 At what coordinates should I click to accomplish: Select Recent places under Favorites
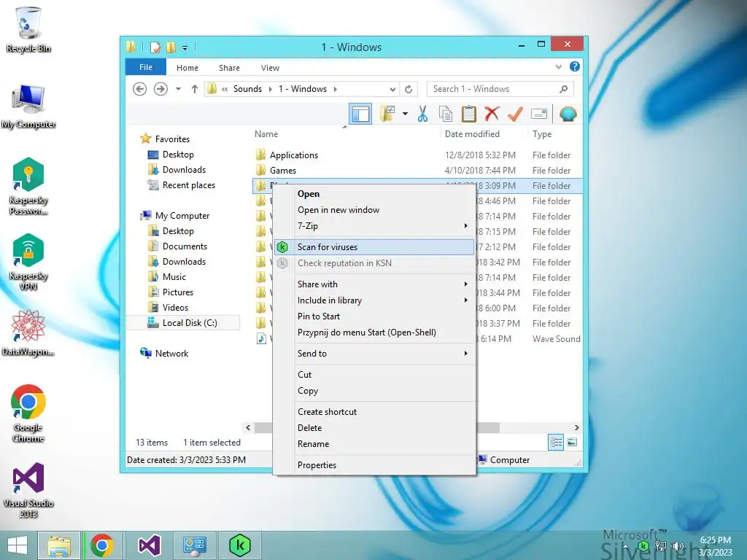click(188, 185)
